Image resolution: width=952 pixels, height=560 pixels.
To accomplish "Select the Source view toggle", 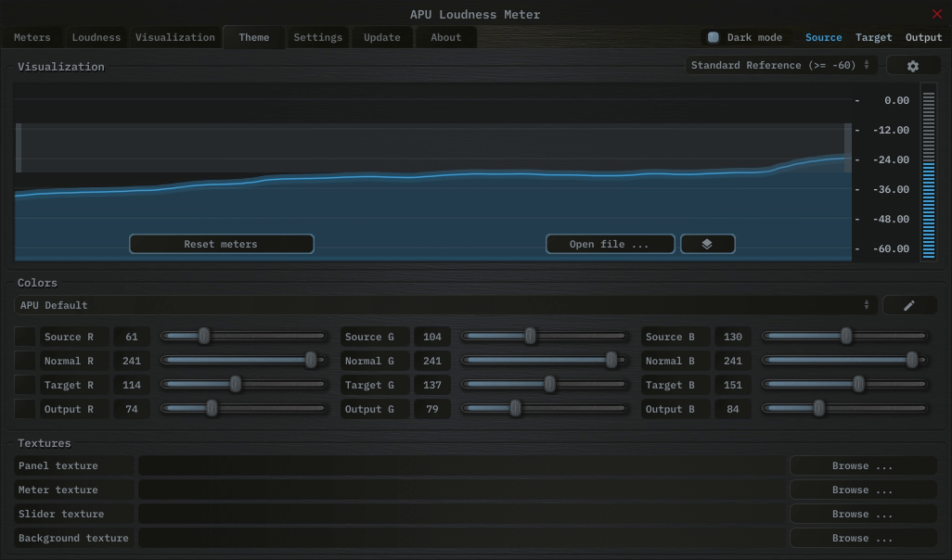I will pyautogui.click(x=823, y=38).
